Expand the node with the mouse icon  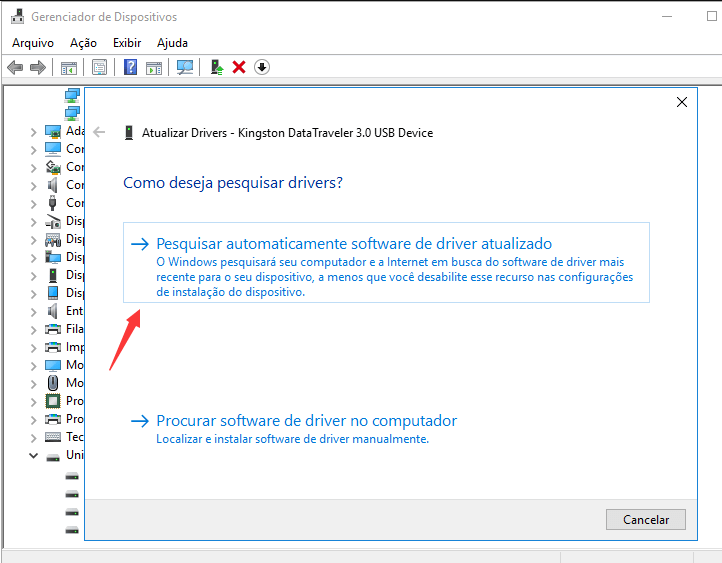click(x=33, y=384)
